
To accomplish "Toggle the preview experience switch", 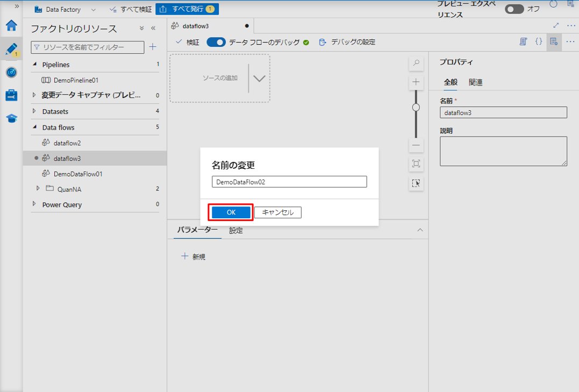I will pos(514,9).
